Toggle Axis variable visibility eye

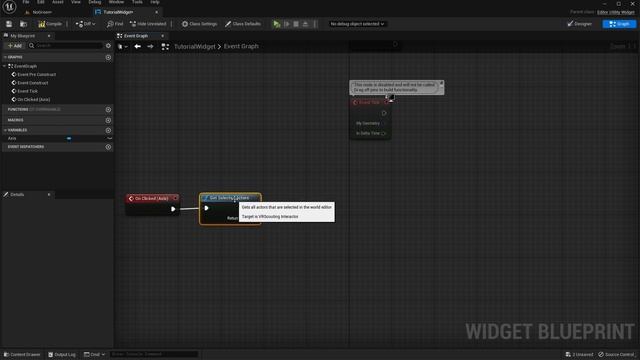tap(109, 138)
